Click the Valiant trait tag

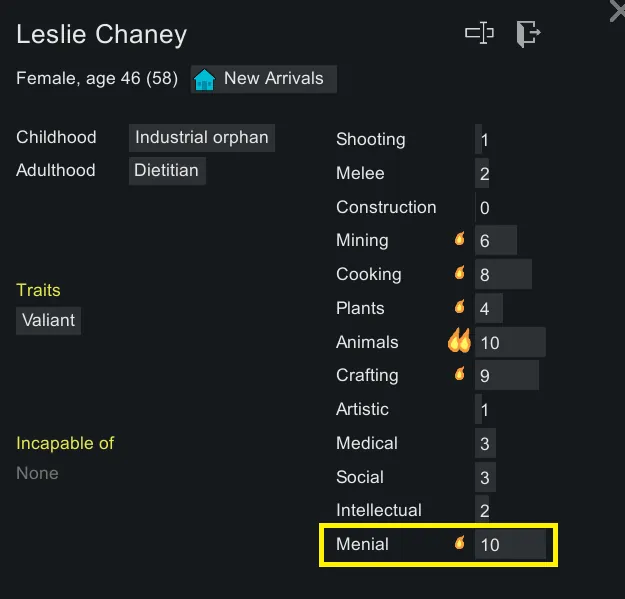48,321
